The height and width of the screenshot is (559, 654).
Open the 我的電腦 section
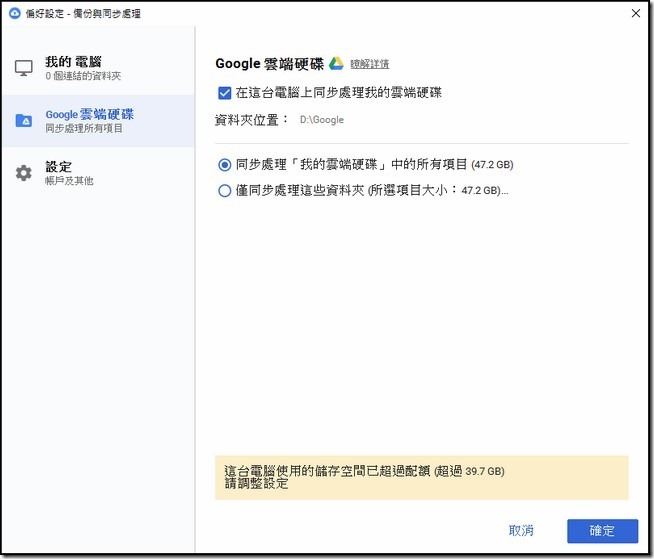[98, 68]
